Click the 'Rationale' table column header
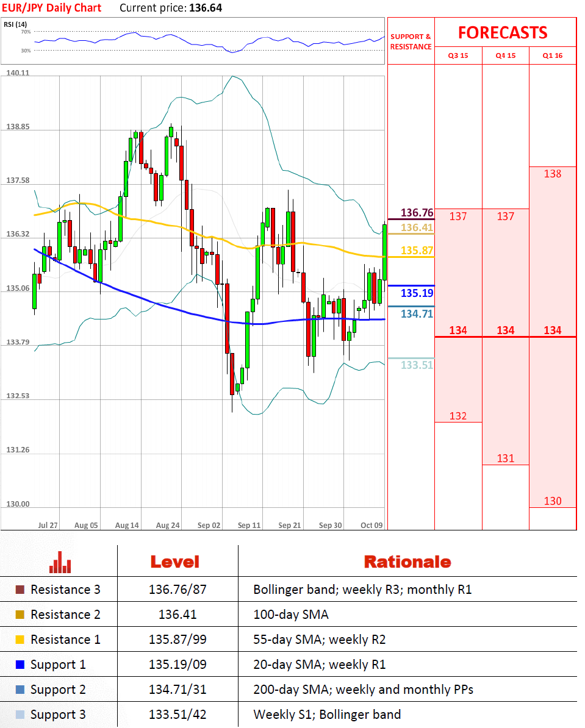Image resolution: width=585 pixels, height=728 pixels. pos(407,562)
